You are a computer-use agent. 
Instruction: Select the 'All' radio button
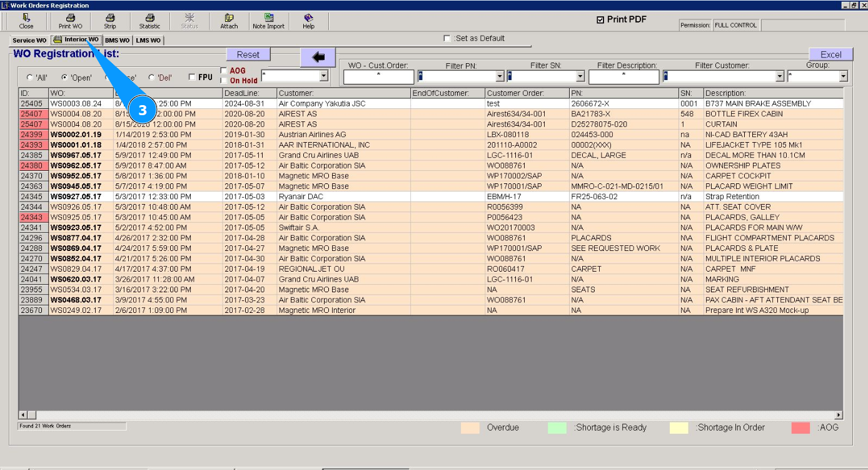pos(29,78)
